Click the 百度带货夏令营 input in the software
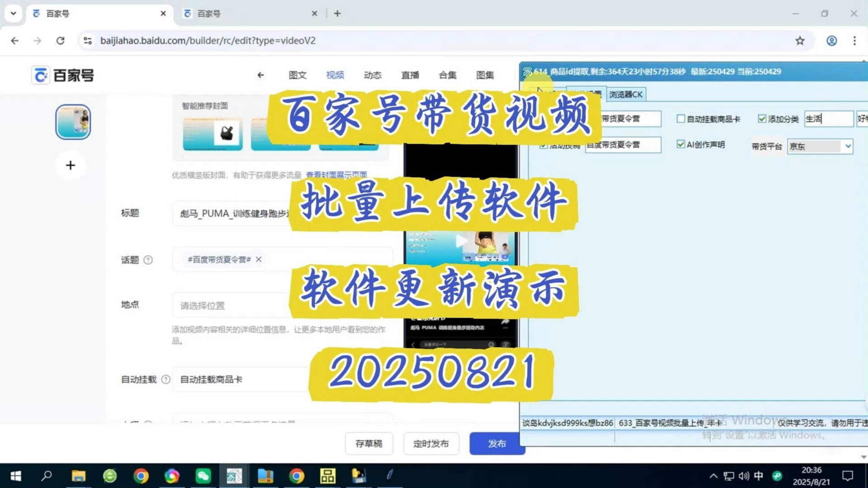This screenshot has width=868, height=488. click(623, 145)
